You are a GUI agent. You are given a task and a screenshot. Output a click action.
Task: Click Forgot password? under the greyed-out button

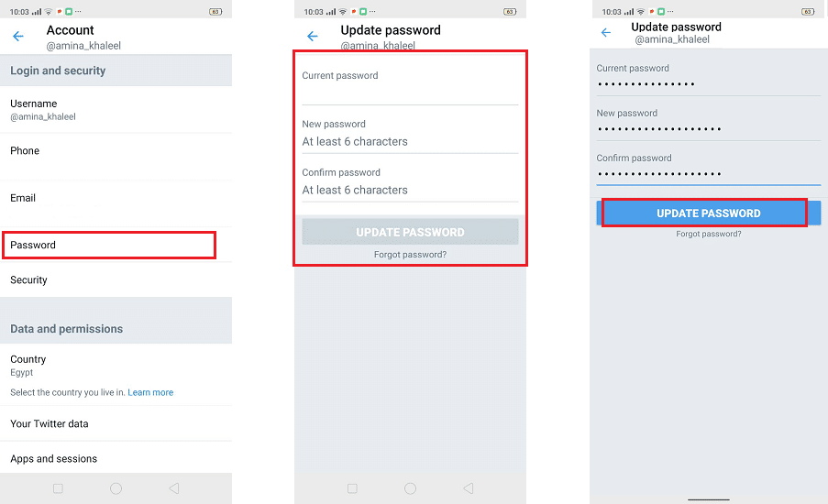[410, 255]
